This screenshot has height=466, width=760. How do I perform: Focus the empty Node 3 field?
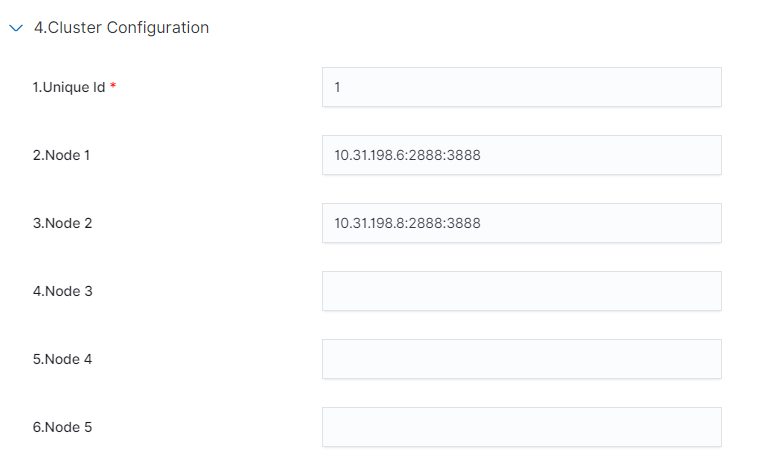(x=521, y=291)
